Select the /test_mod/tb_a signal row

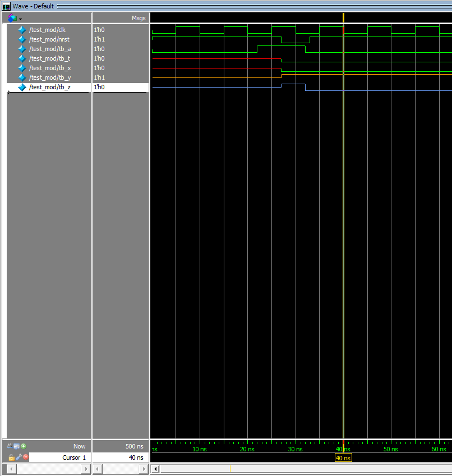pyautogui.click(x=50, y=49)
